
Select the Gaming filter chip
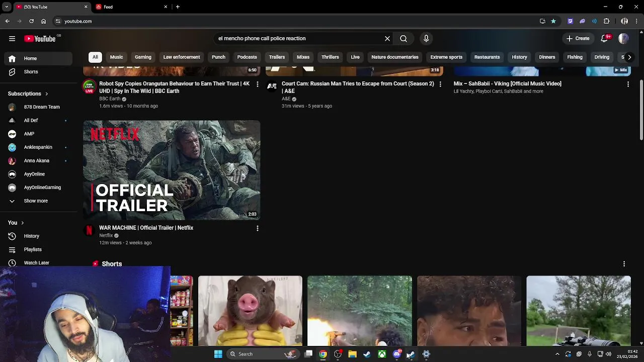click(143, 57)
